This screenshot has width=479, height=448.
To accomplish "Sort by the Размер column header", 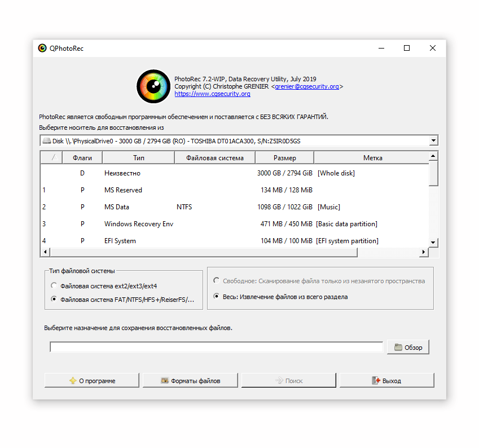I will pos(285,158).
